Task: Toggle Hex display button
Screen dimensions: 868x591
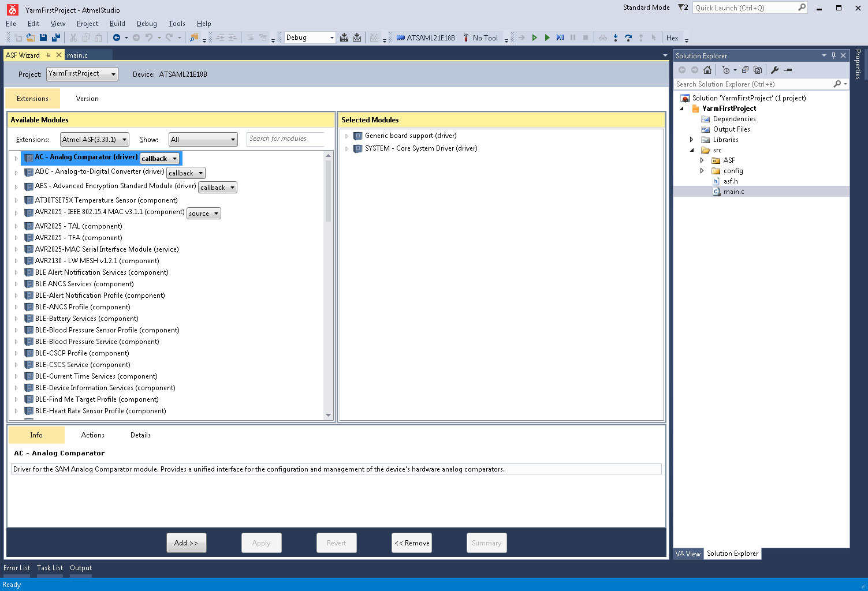Action: [x=672, y=38]
